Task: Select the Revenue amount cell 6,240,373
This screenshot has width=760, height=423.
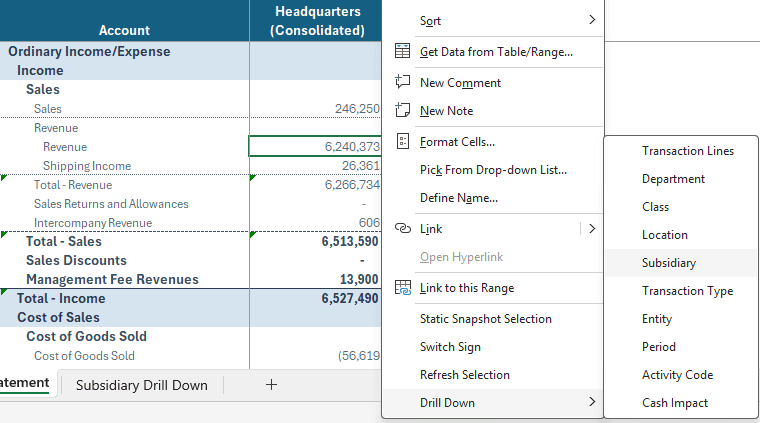Action: coord(315,146)
